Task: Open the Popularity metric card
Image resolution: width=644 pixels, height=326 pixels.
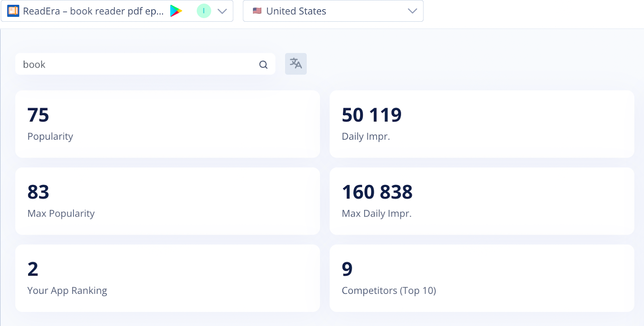Action: (167, 124)
